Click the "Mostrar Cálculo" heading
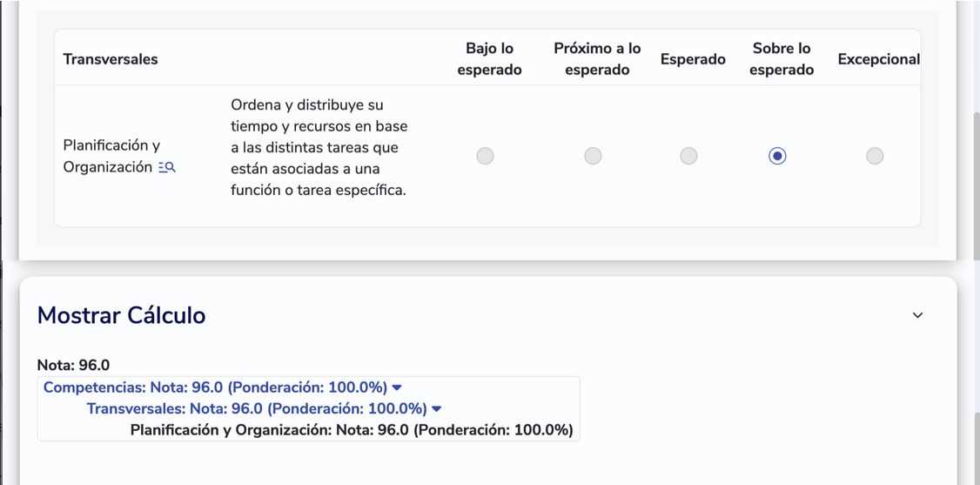Viewport: 980px width, 485px height. [x=121, y=315]
